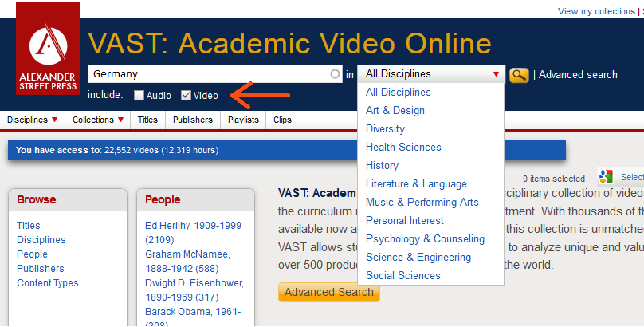Browse the Content Types link
Viewport: 644px width, 327px height.
pyautogui.click(x=47, y=283)
